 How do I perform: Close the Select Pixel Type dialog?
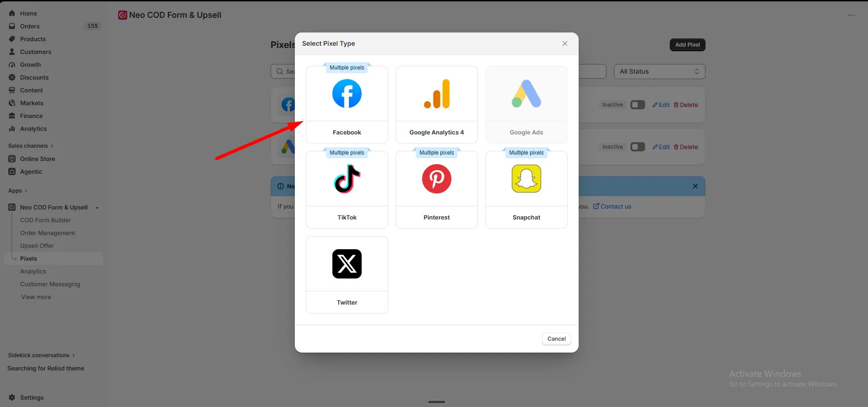click(564, 43)
